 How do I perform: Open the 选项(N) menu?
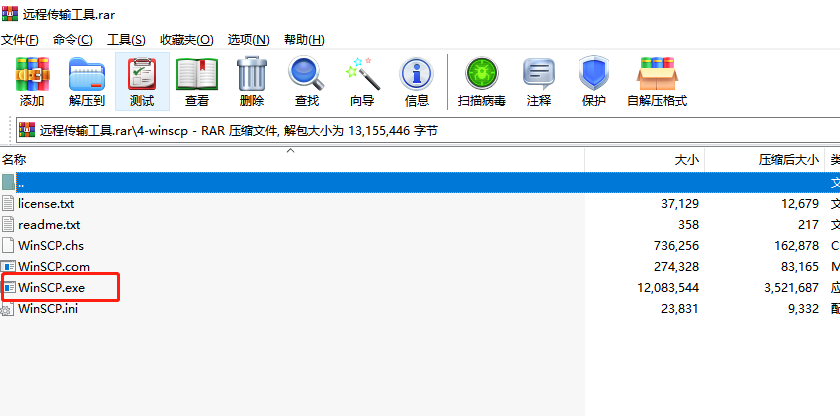pos(249,40)
